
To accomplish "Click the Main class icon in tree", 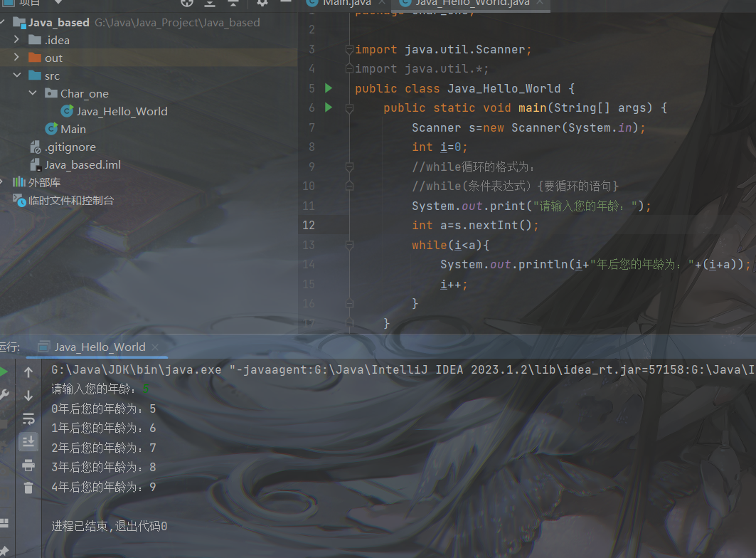I will point(51,130).
